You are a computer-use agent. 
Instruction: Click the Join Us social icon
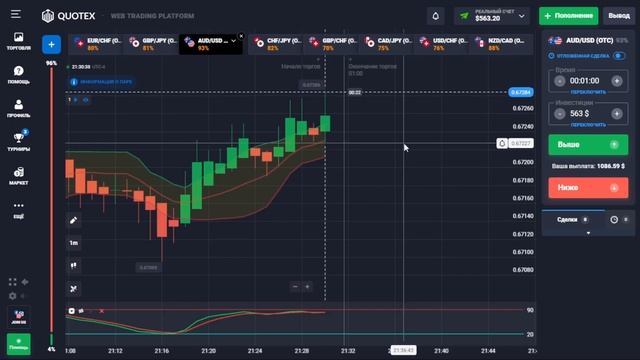(x=18, y=317)
